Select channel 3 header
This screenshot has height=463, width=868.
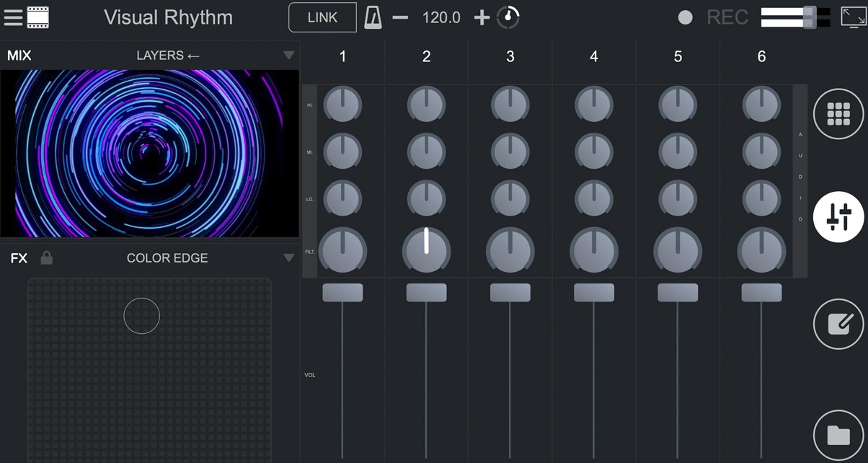coord(510,56)
